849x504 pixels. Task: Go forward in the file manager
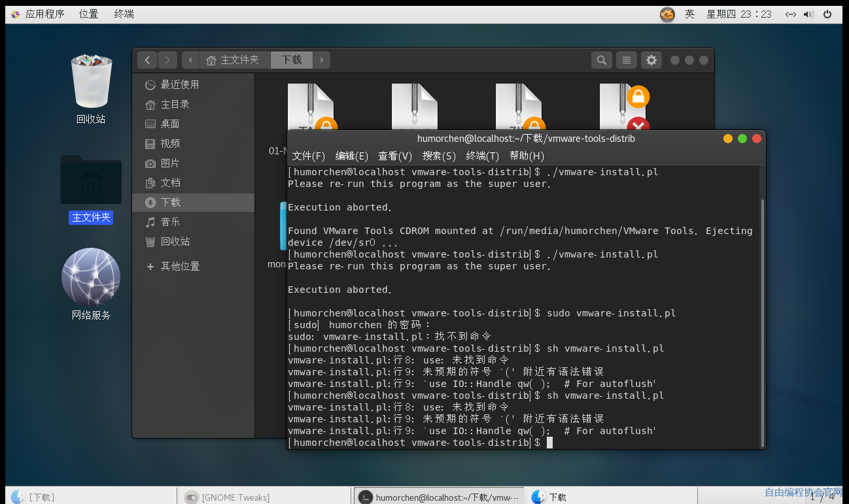(x=167, y=60)
